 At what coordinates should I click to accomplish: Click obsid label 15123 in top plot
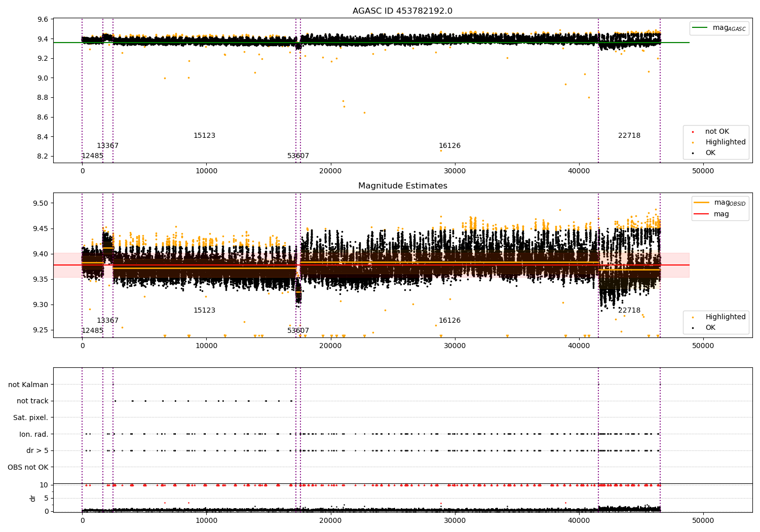[204, 136]
